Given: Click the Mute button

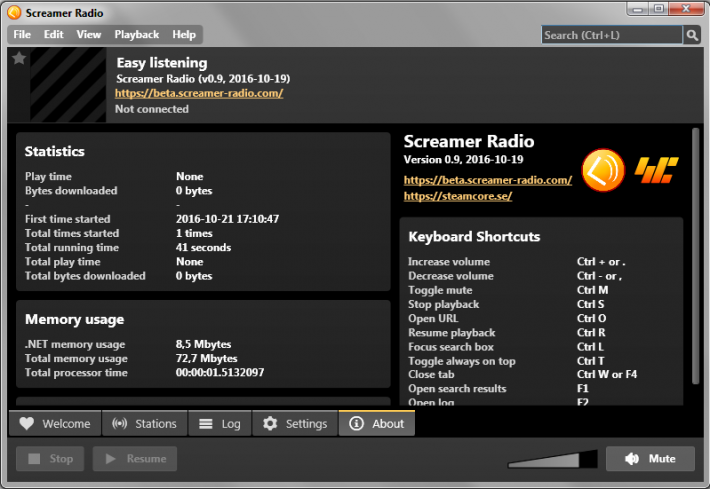Looking at the screenshot, I should point(650,459).
